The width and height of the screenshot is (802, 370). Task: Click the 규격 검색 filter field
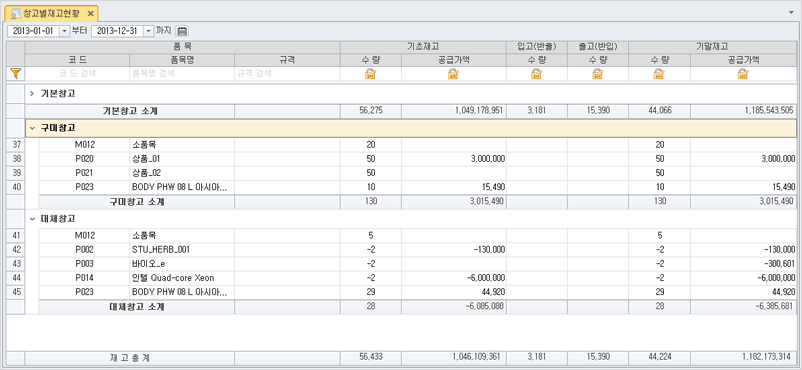pos(287,74)
